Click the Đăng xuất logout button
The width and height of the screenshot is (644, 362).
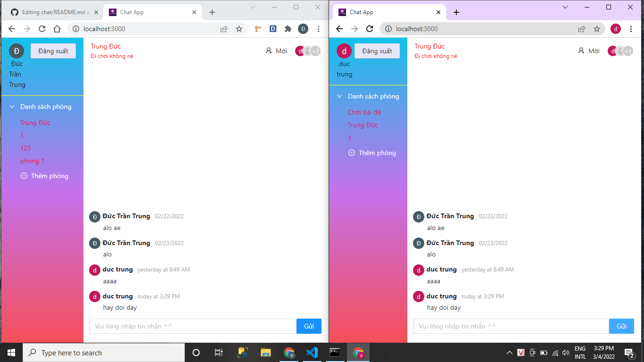(x=53, y=50)
